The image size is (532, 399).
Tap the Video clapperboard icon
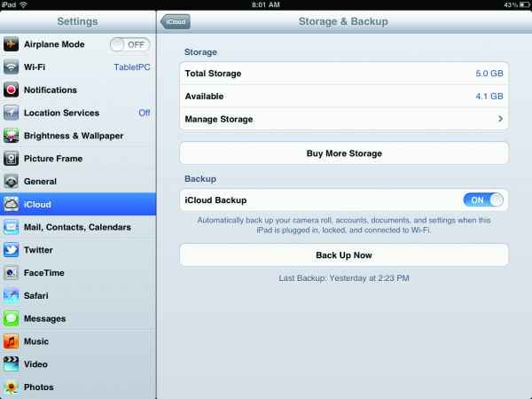tap(11, 364)
